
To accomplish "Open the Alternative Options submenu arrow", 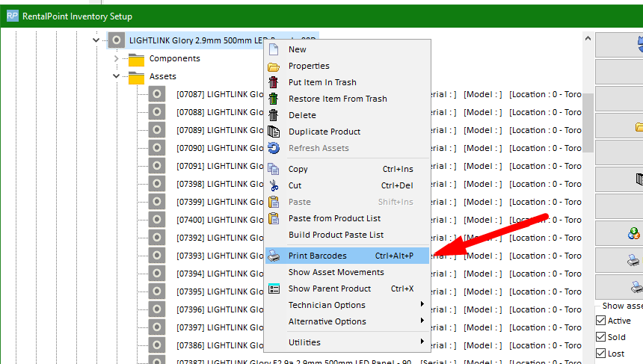I will point(422,321).
